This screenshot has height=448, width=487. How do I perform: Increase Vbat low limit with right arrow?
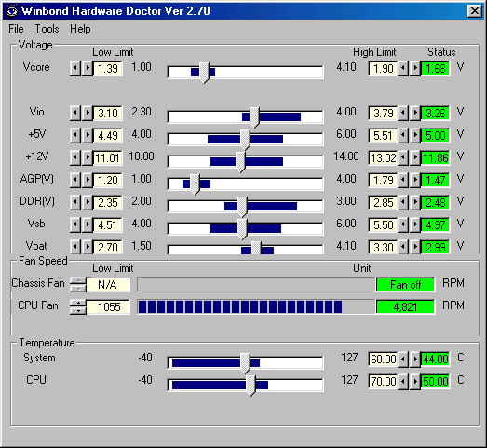tap(88, 248)
